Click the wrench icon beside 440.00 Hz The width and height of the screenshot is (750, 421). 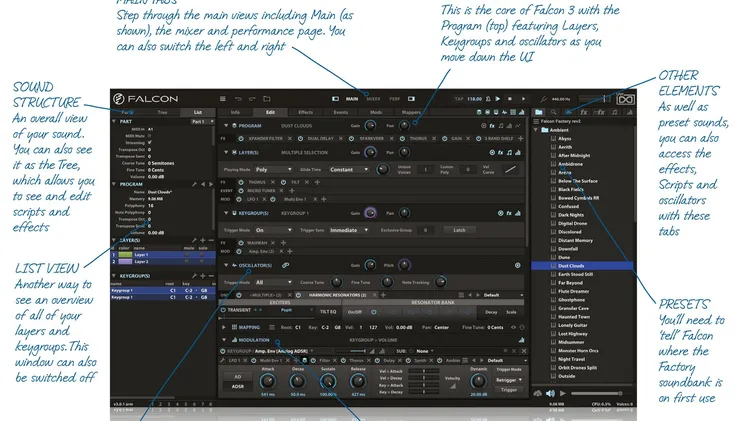click(543, 99)
